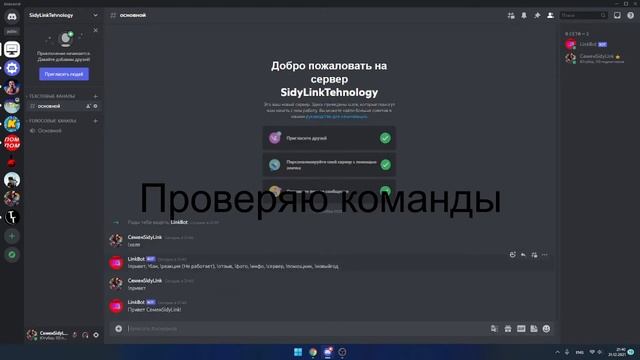Focus the message input field
The width and height of the screenshot is (640, 360).
(x=306, y=329)
